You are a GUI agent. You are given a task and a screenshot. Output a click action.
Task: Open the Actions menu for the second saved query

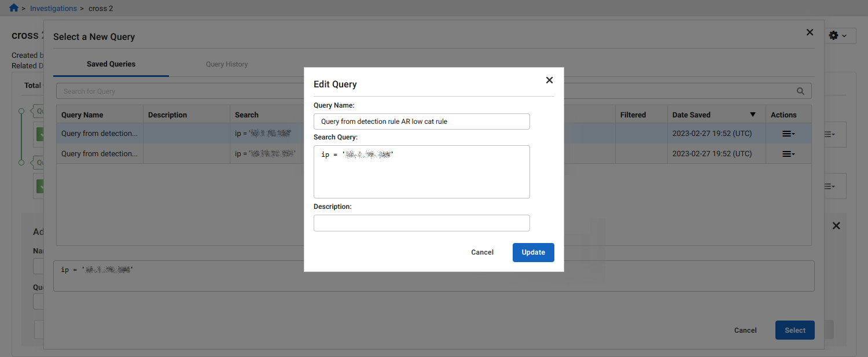pos(788,153)
